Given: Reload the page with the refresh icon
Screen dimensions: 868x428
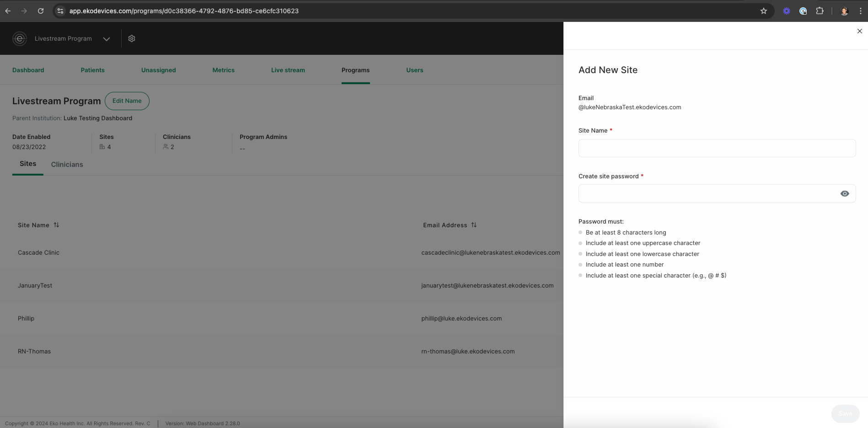Looking at the screenshot, I should click(41, 11).
